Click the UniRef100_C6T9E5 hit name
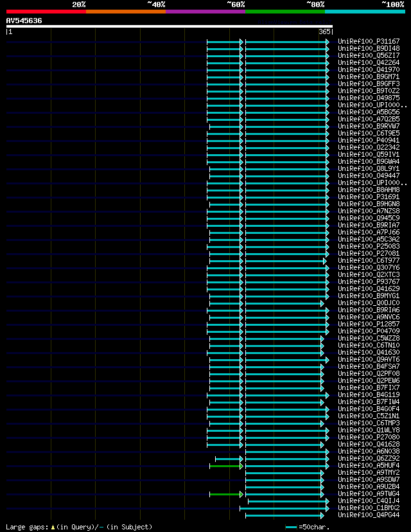This screenshot has width=411, height=532. click(x=369, y=134)
